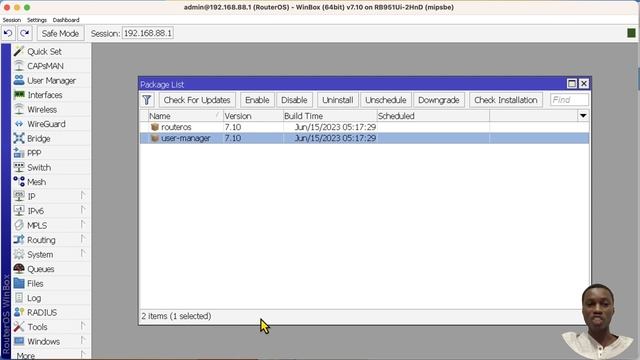
Task: Sort by the Scheduled column header
Action: 433,116
